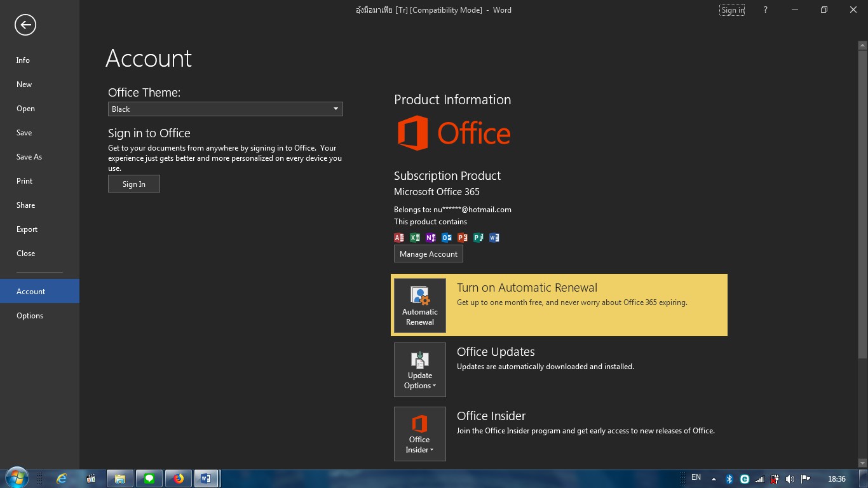The width and height of the screenshot is (868, 488).
Task: Click the OneNote product icon
Action: [431, 238]
